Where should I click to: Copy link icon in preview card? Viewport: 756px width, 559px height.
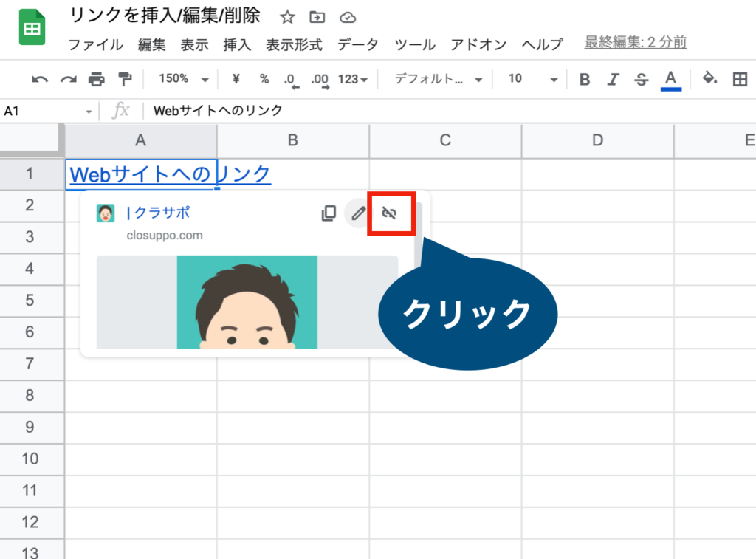(329, 213)
